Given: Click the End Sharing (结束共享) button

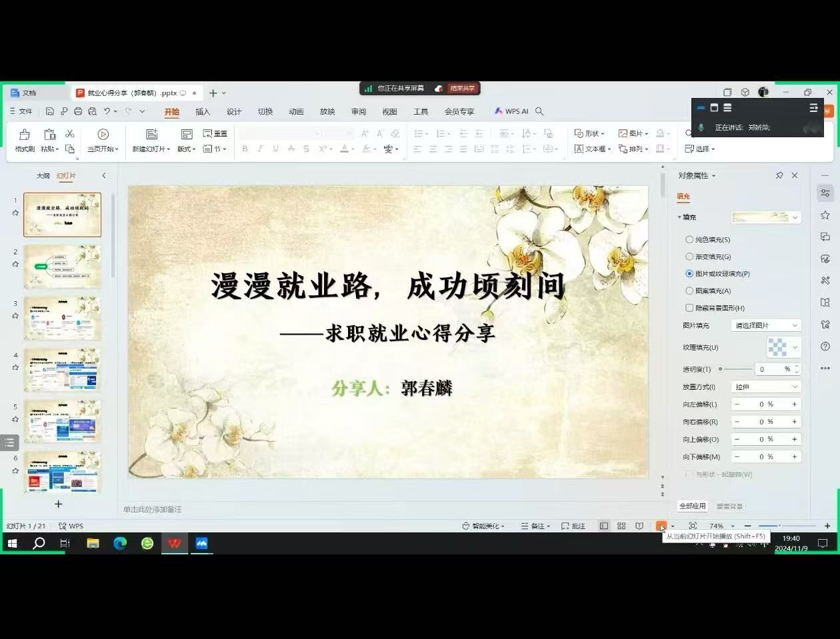Looking at the screenshot, I should coord(462,88).
